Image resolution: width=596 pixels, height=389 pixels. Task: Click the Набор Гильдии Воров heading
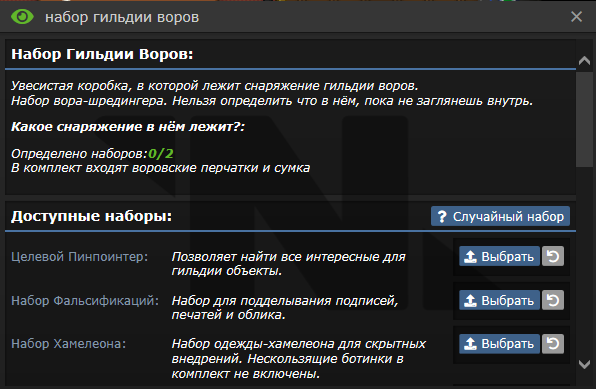click(102, 54)
